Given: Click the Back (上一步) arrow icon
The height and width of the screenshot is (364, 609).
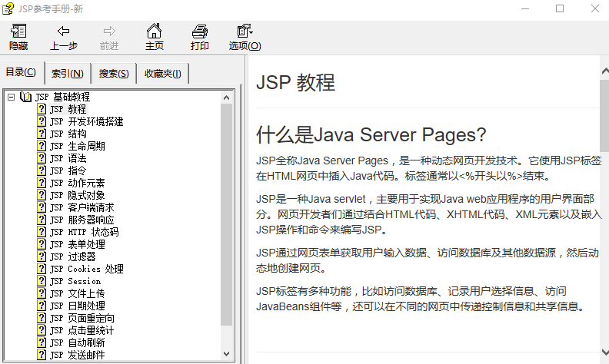Looking at the screenshot, I should click(64, 31).
